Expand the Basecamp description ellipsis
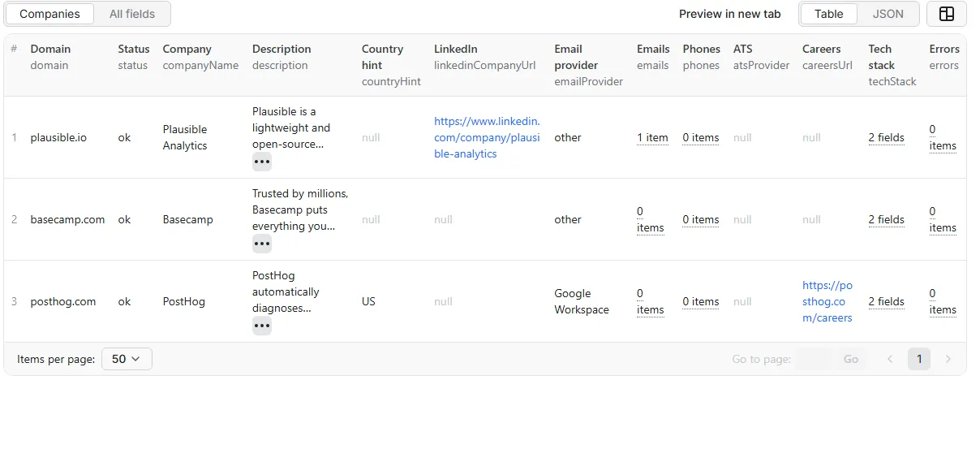Viewport: 980px width, 475px height. (x=261, y=244)
